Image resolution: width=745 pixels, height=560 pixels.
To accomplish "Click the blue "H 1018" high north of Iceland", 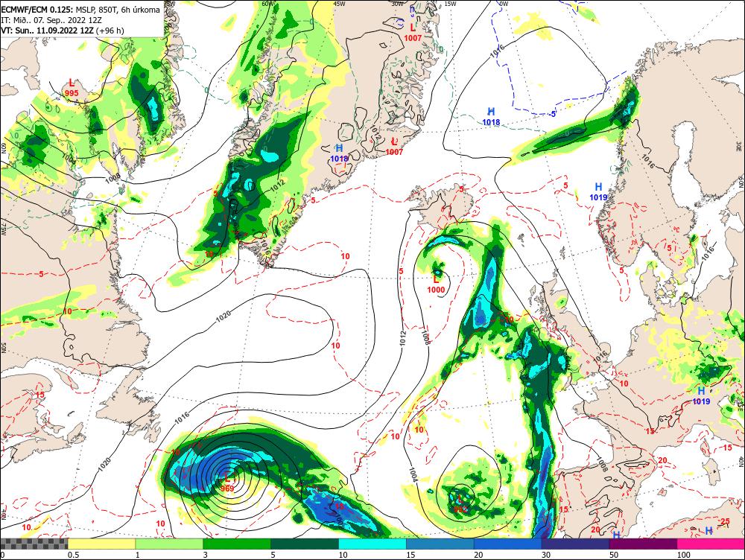I will [491, 117].
